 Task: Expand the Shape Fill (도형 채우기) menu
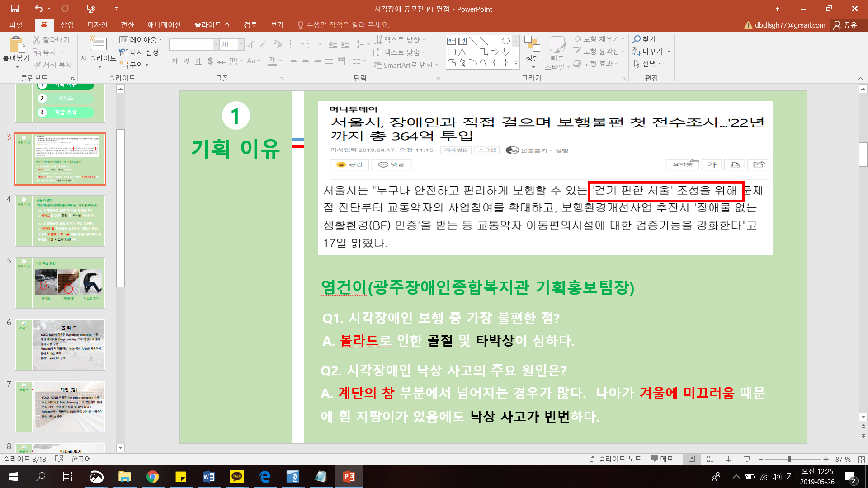pyautogui.click(x=623, y=39)
